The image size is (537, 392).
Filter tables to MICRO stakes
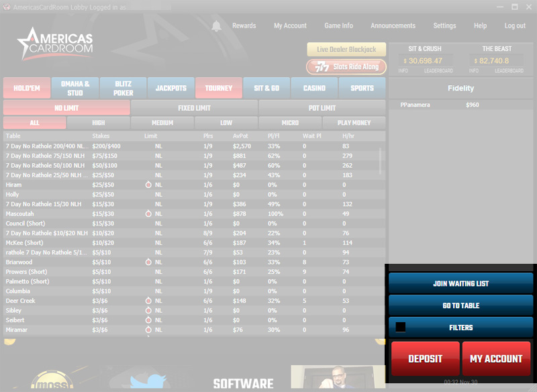click(x=290, y=123)
